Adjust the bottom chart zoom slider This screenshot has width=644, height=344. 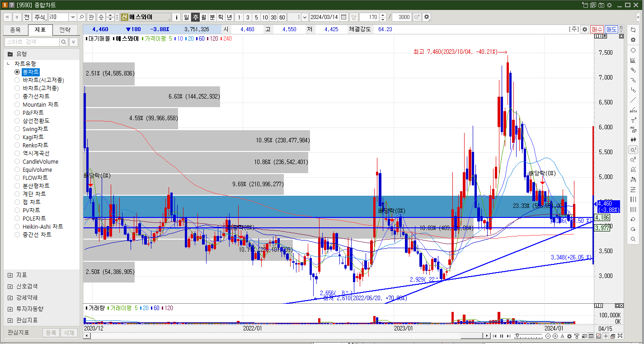[517, 335]
